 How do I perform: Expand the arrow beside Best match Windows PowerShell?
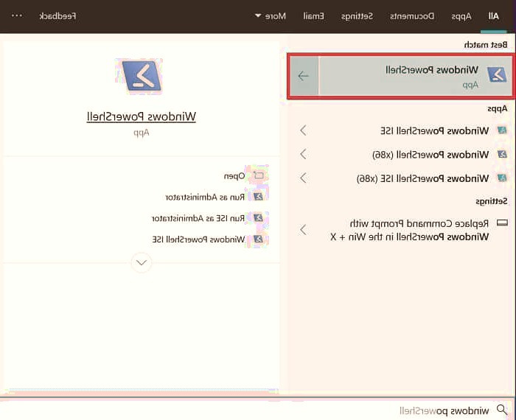tap(303, 76)
